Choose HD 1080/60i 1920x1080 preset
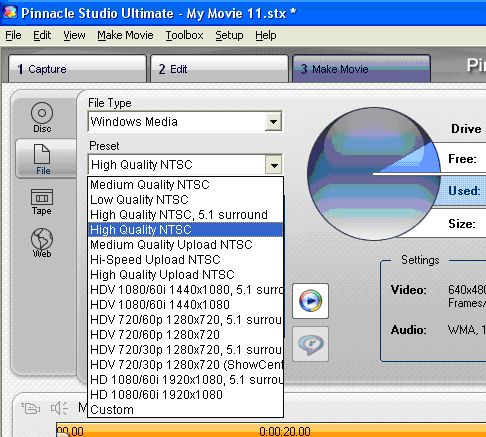The image size is (486, 437). [185, 395]
